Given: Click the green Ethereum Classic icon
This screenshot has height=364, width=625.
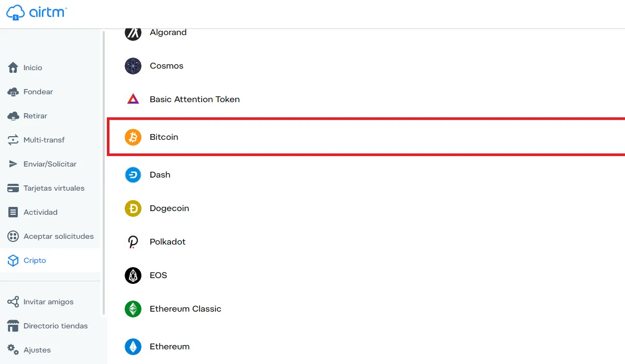Looking at the screenshot, I should tap(133, 309).
